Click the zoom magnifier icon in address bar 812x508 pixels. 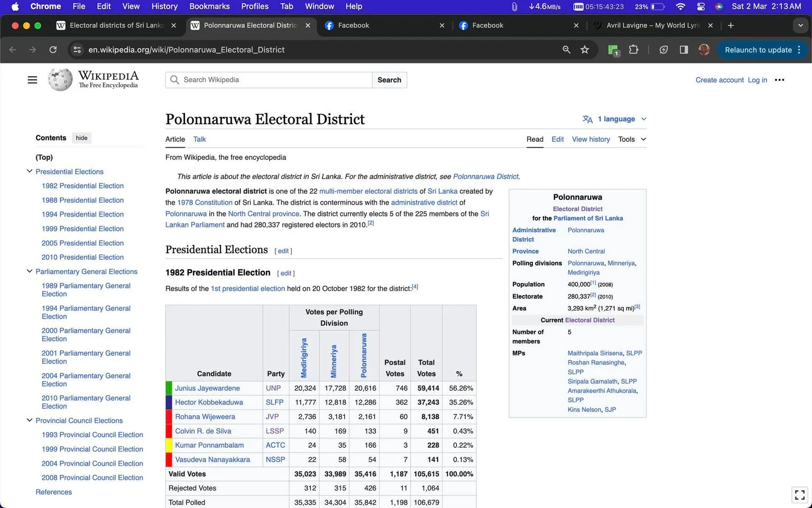point(566,50)
